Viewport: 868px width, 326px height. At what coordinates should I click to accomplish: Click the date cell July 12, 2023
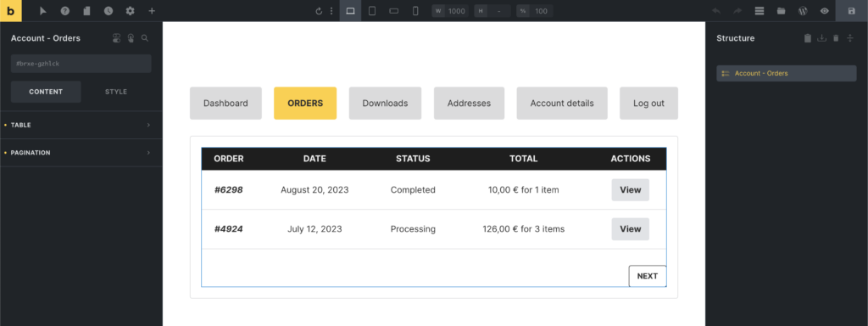coord(314,229)
